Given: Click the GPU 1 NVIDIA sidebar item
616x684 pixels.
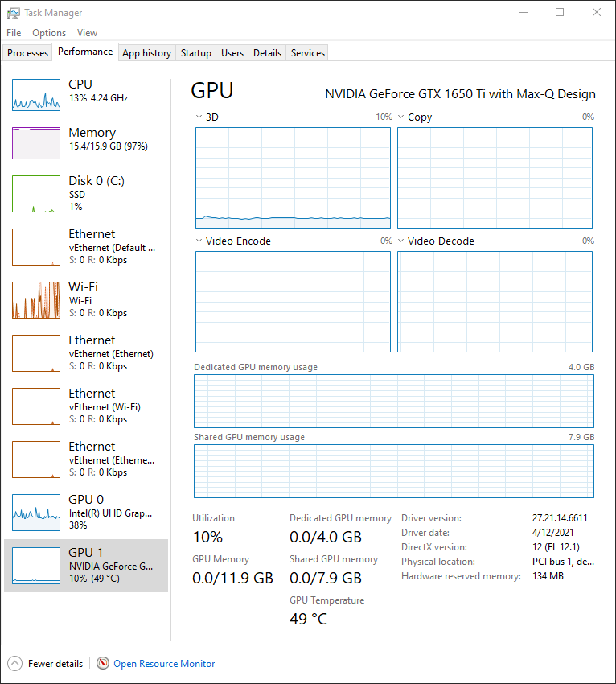Looking at the screenshot, I should (86, 565).
